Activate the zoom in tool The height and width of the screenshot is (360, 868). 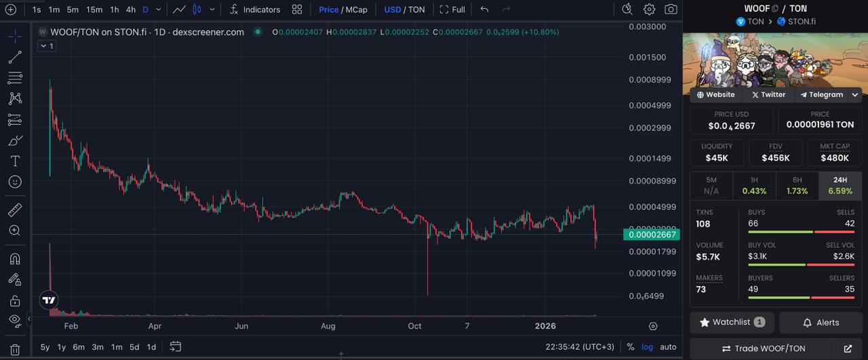[x=15, y=231]
